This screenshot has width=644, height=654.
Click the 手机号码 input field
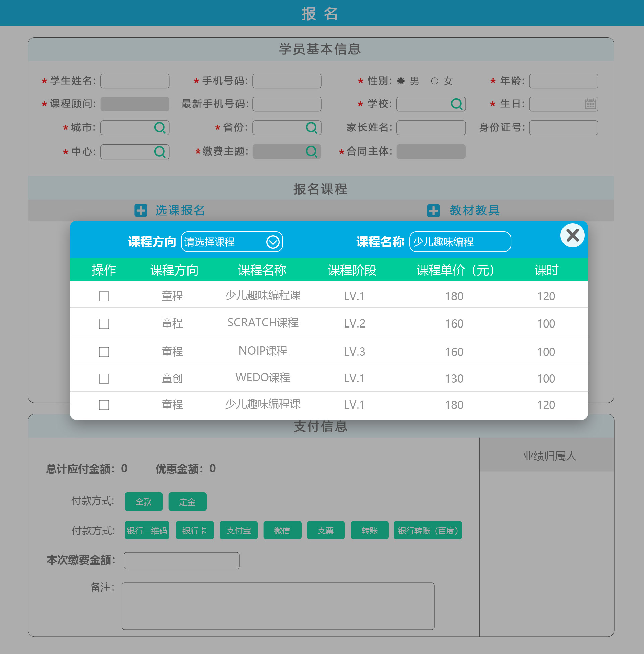coord(286,81)
